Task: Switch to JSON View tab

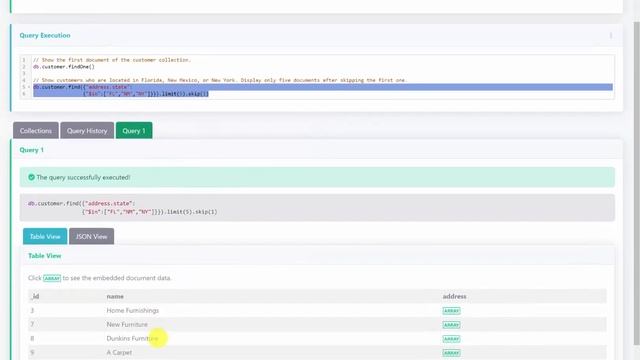Action: [91, 236]
